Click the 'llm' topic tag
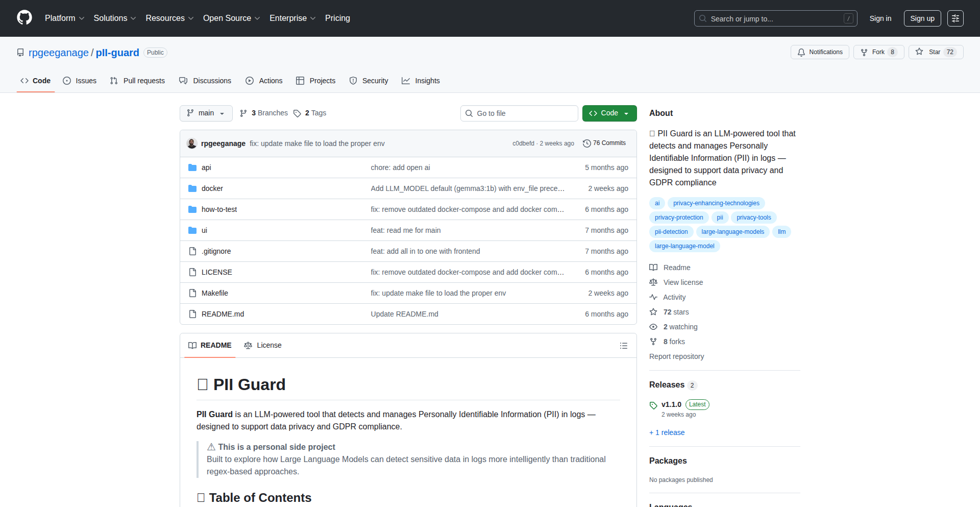Image resolution: width=980 pixels, height=507 pixels. [781, 232]
